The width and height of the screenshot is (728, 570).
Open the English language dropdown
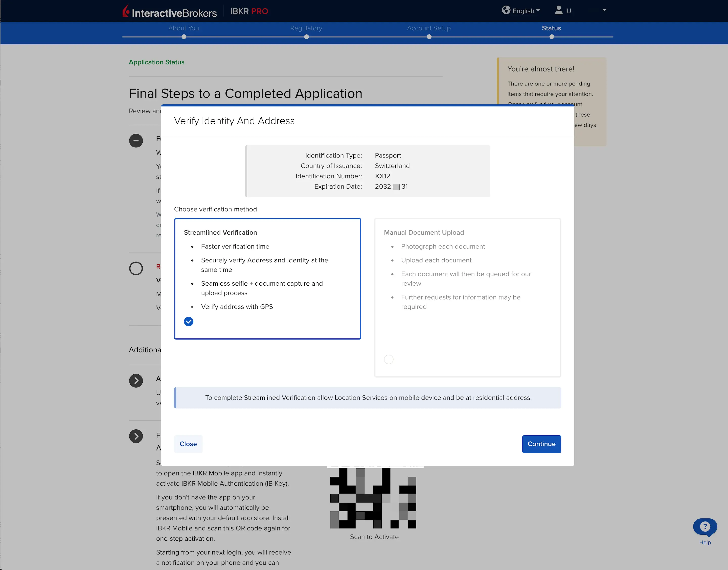[x=522, y=10]
